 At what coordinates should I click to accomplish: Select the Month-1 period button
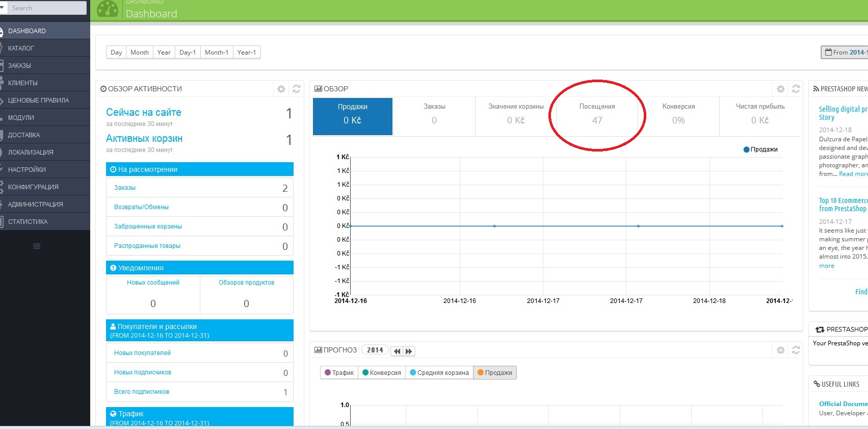[217, 53]
